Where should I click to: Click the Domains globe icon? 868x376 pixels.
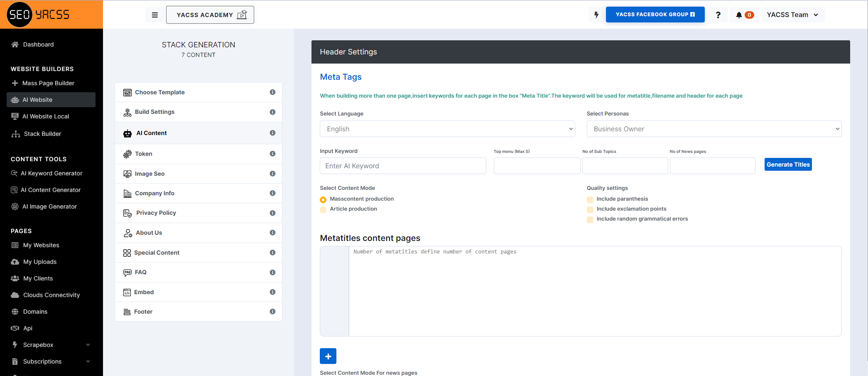pyautogui.click(x=15, y=312)
